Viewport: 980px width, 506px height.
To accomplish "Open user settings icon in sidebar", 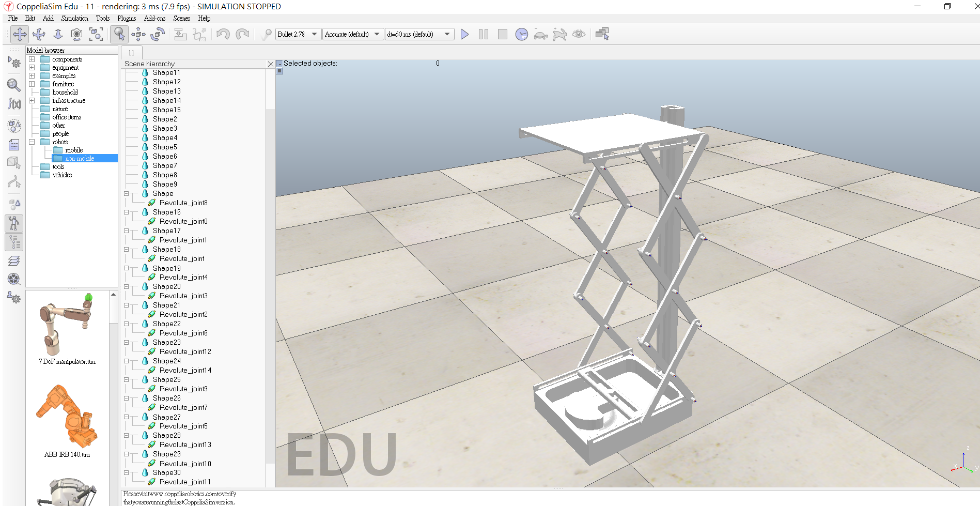I will pyautogui.click(x=14, y=298).
